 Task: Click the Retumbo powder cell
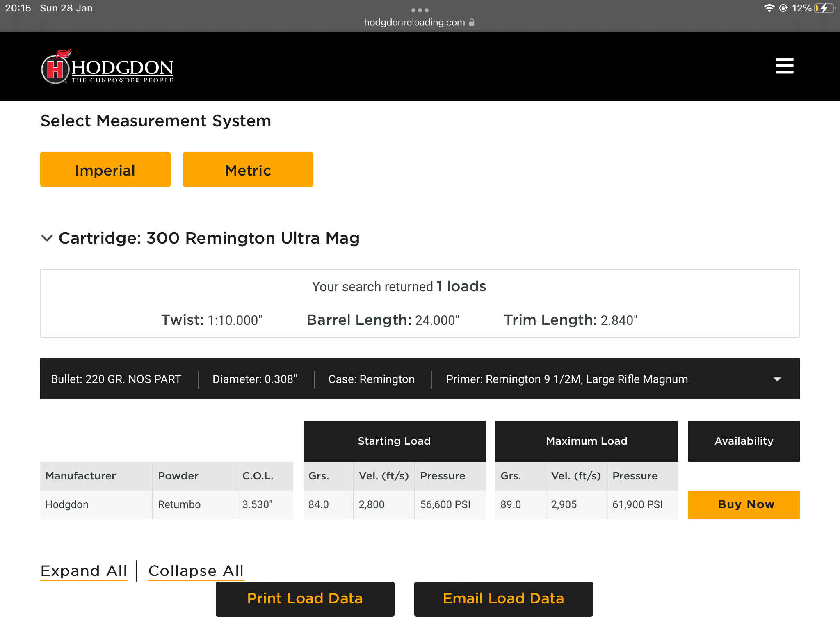click(195, 504)
